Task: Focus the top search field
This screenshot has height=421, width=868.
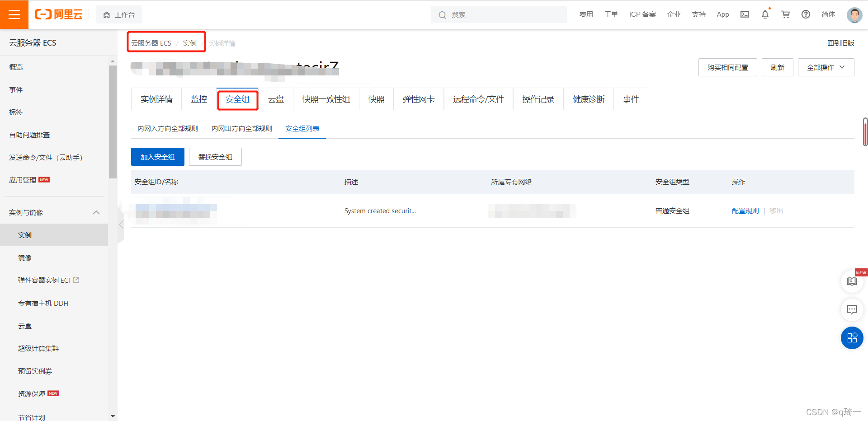Action: point(499,14)
